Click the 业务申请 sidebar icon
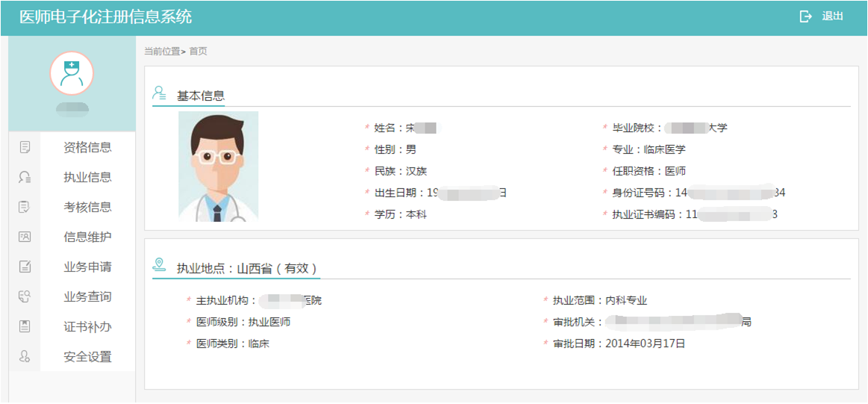 pyautogui.click(x=25, y=267)
